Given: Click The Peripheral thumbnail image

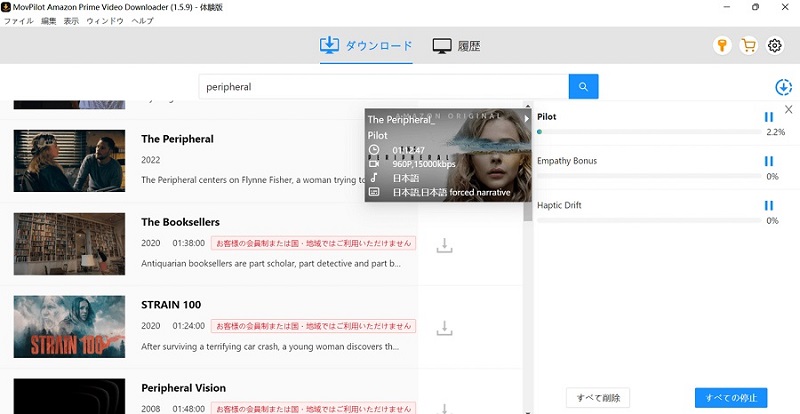Looking at the screenshot, I should 69,161.
